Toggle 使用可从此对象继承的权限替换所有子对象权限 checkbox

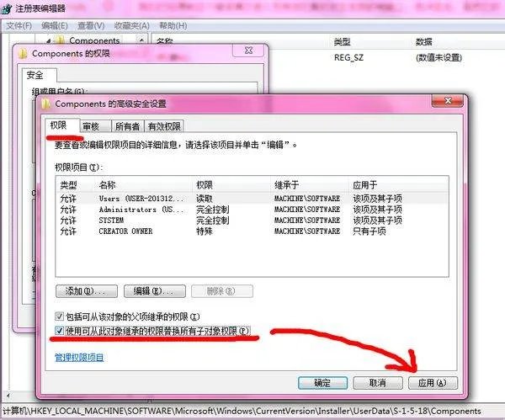[x=59, y=331]
